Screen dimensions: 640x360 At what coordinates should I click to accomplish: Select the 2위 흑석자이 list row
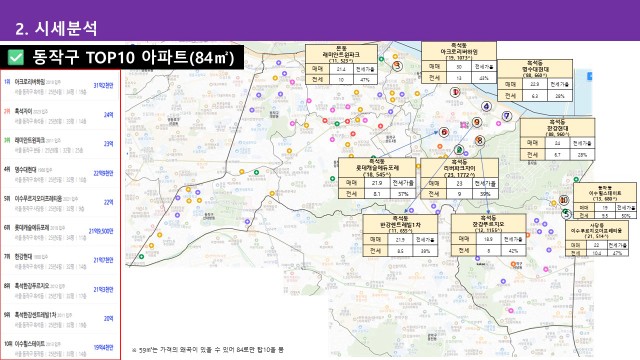click(60, 116)
